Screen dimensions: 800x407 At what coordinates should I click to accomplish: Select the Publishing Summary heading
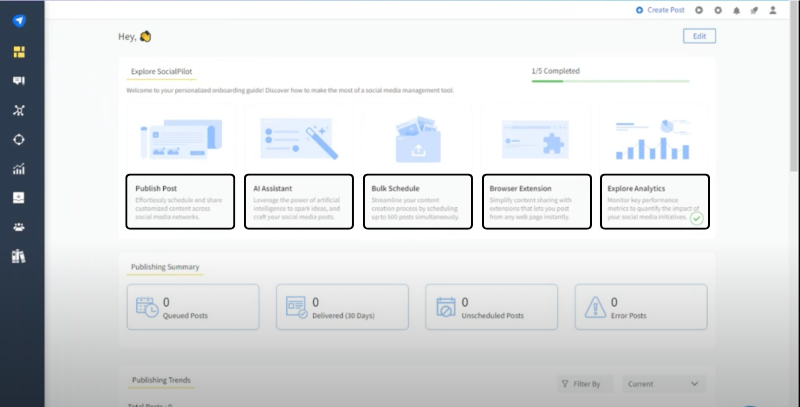tap(165, 267)
